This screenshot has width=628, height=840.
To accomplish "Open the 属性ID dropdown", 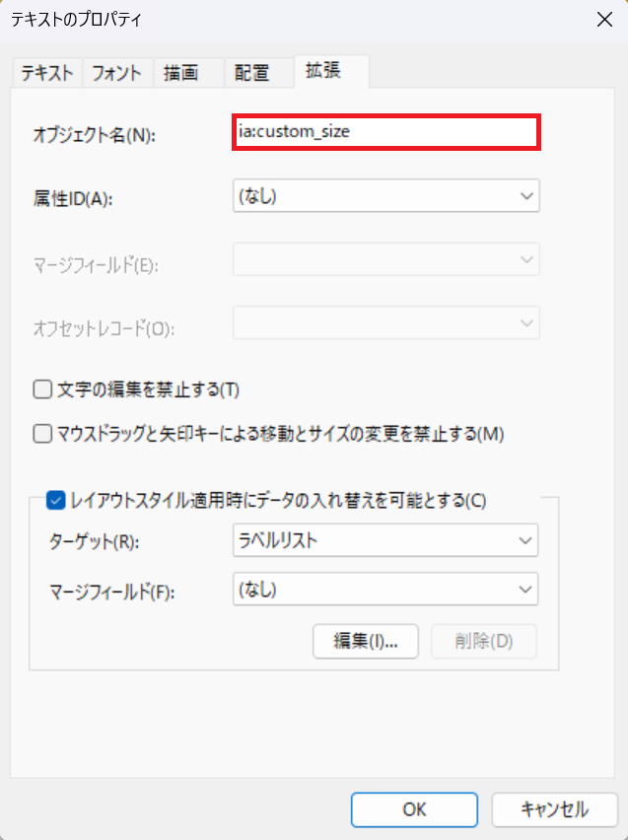I will [x=385, y=196].
